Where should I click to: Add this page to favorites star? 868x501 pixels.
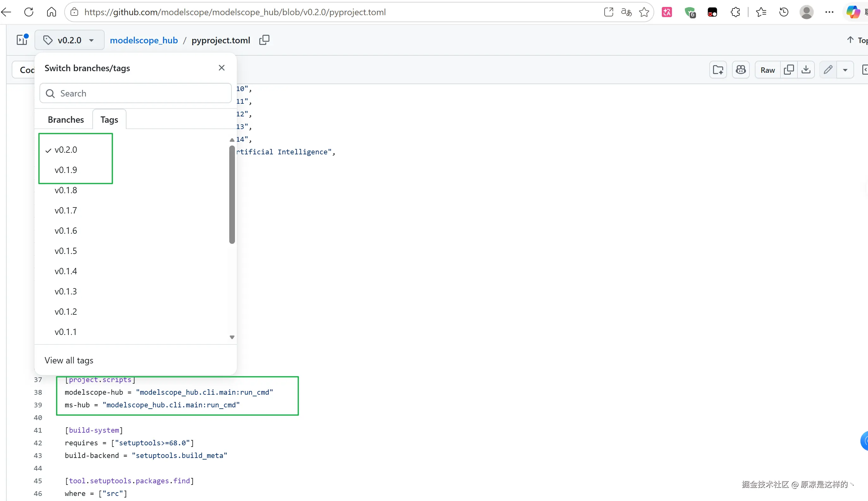(644, 12)
